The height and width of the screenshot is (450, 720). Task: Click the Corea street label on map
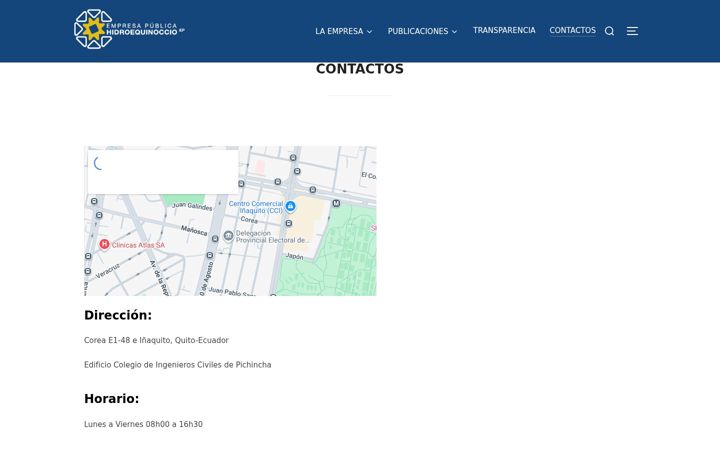coord(249,220)
